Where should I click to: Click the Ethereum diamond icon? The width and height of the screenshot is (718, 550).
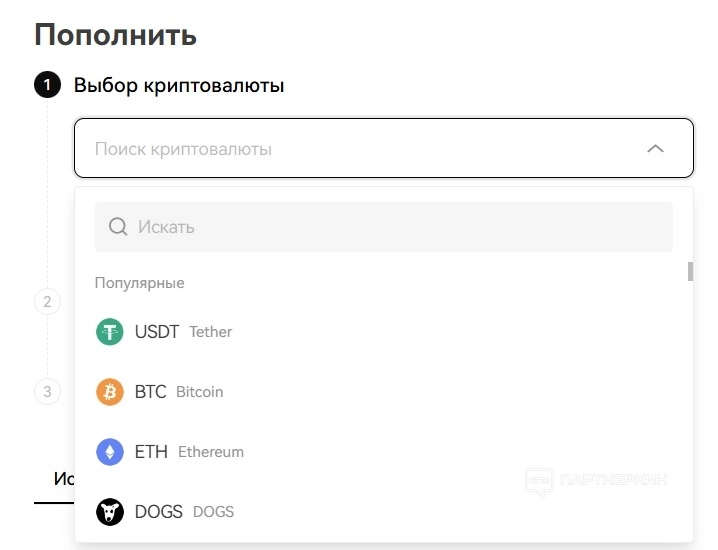(x=109, y=452)
